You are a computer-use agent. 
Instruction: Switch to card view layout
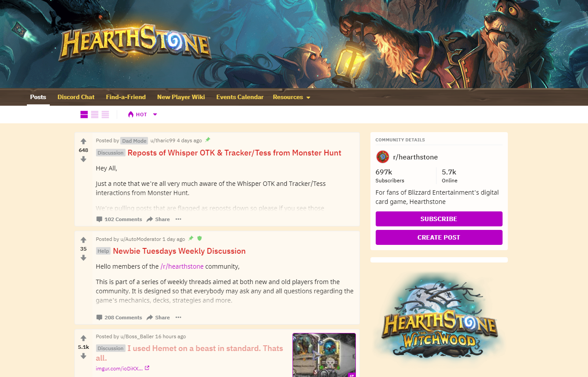click(84, 115)
